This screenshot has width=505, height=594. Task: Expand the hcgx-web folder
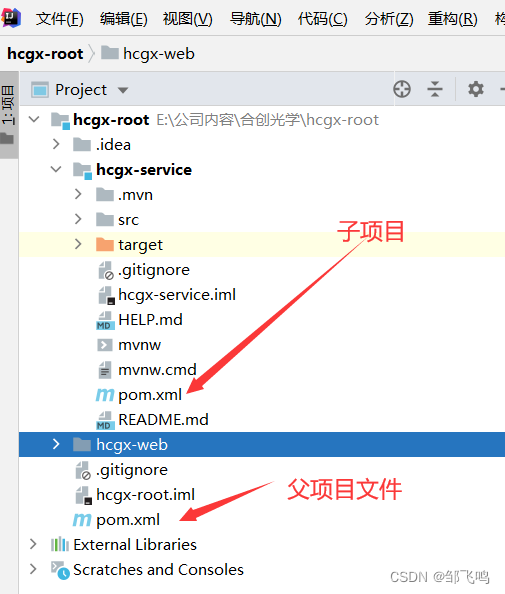(x=56, y=444)
